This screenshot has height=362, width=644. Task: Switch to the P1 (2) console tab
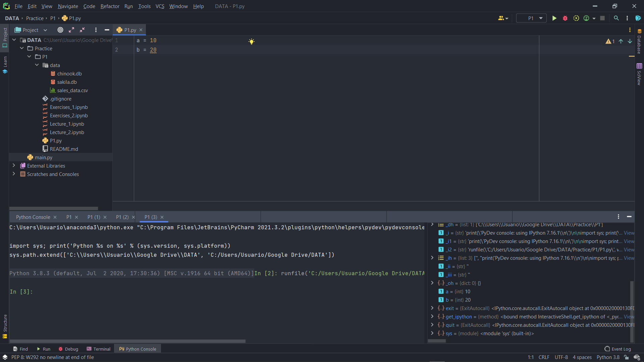click(x=122, y=217)
